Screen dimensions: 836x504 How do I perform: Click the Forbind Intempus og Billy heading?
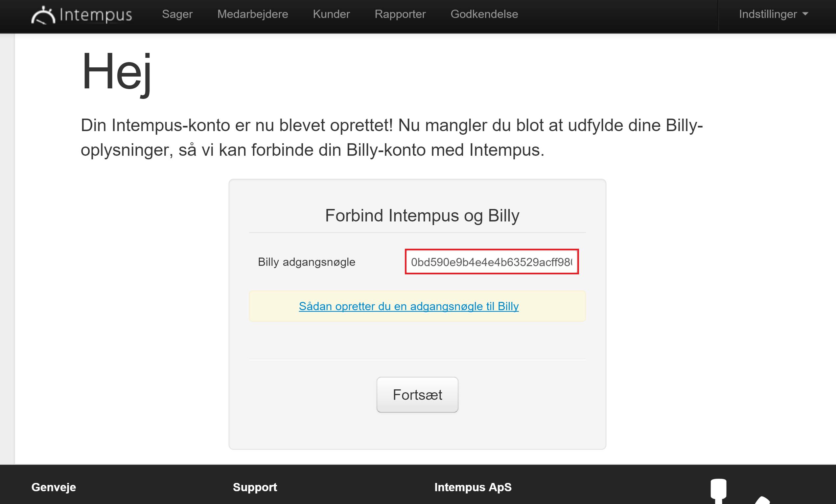422,216
